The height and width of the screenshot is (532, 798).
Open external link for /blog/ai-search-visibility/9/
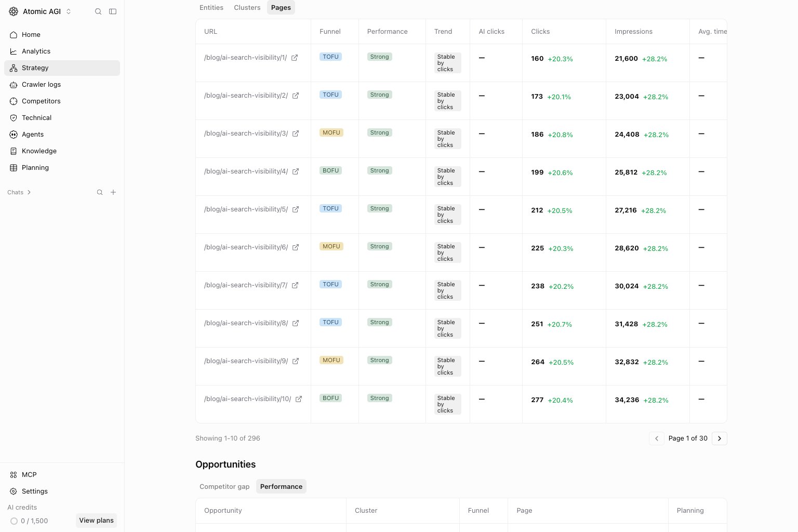[x=296, y=361]
